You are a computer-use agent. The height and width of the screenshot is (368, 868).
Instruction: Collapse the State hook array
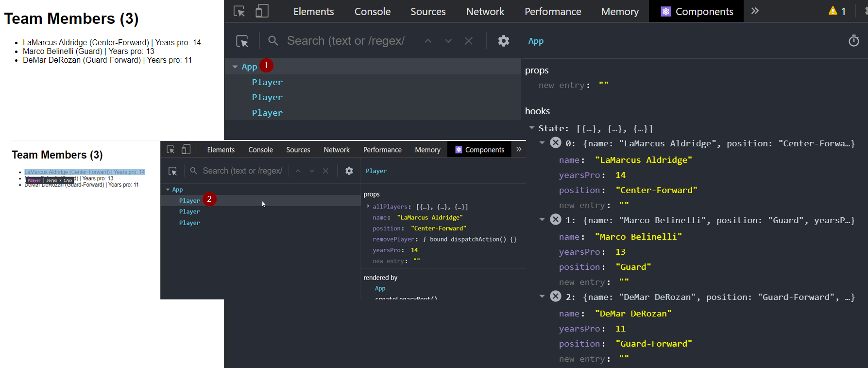coord(532,128)
